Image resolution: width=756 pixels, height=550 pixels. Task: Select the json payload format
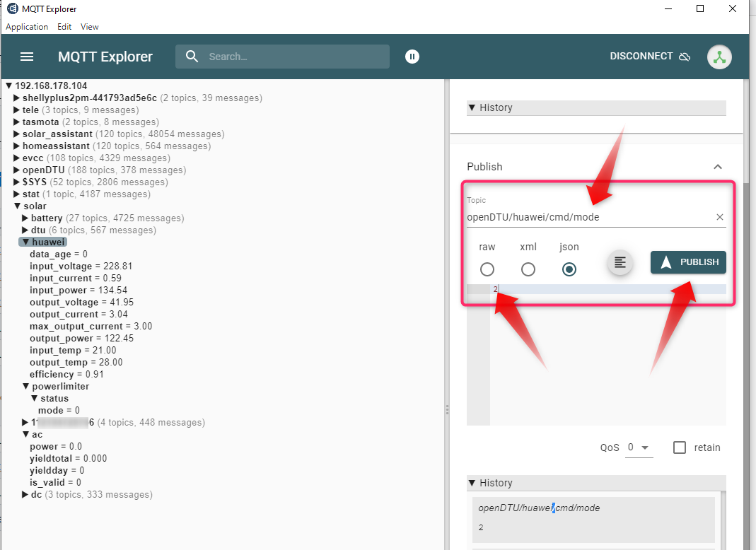point(569,269)
